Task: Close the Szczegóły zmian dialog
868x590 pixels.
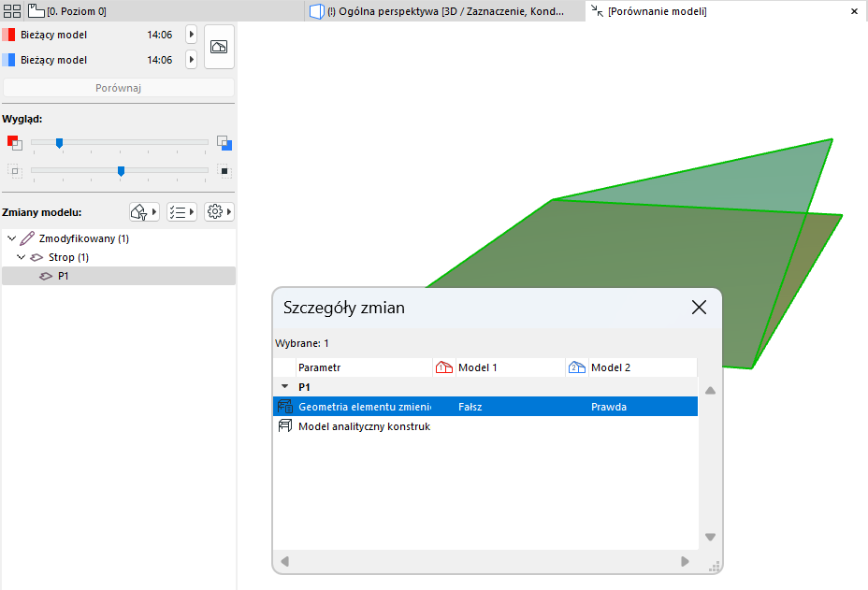Action: [699, 308]
